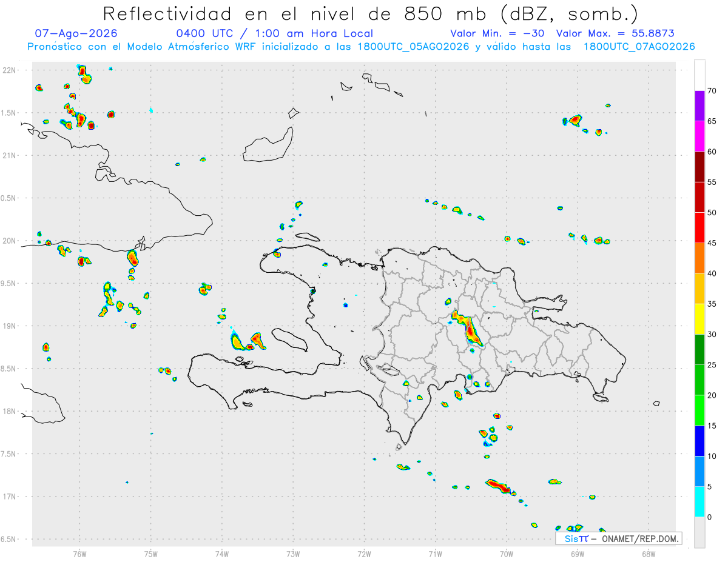This screenshot has height=562, width=728.
Task: Click the latitude axis label '22N'
Action: (x=10, y=70)
